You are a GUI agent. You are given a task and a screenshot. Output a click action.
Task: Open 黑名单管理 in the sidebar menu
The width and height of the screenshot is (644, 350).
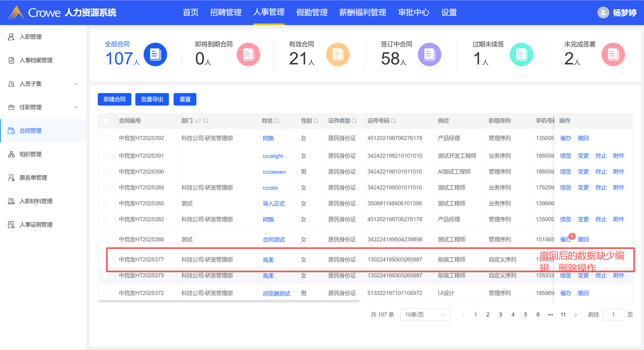33,178
